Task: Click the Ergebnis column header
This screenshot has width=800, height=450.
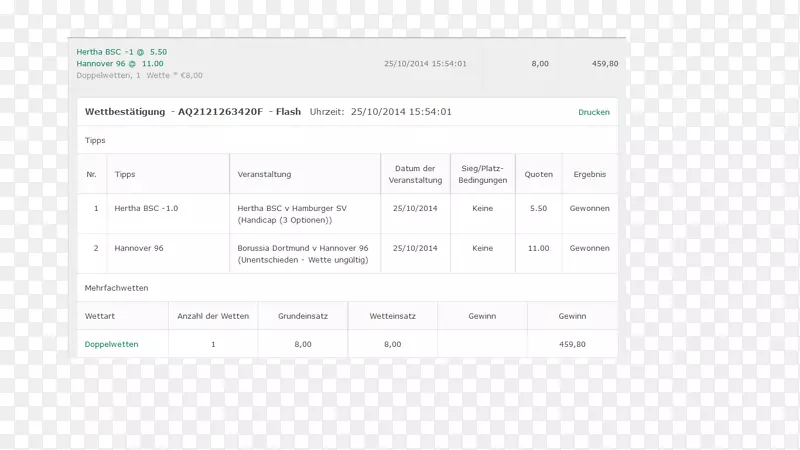Action: [x=589, y=174]
